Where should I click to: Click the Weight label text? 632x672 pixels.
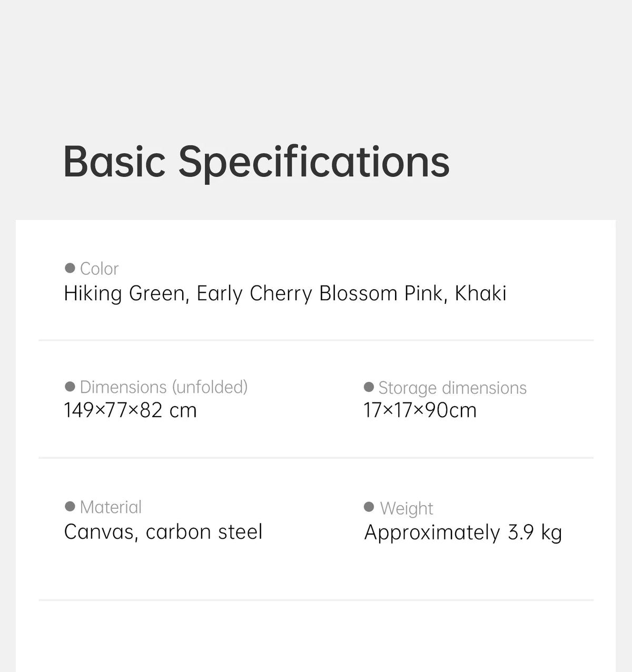click(x=406, y=508)
